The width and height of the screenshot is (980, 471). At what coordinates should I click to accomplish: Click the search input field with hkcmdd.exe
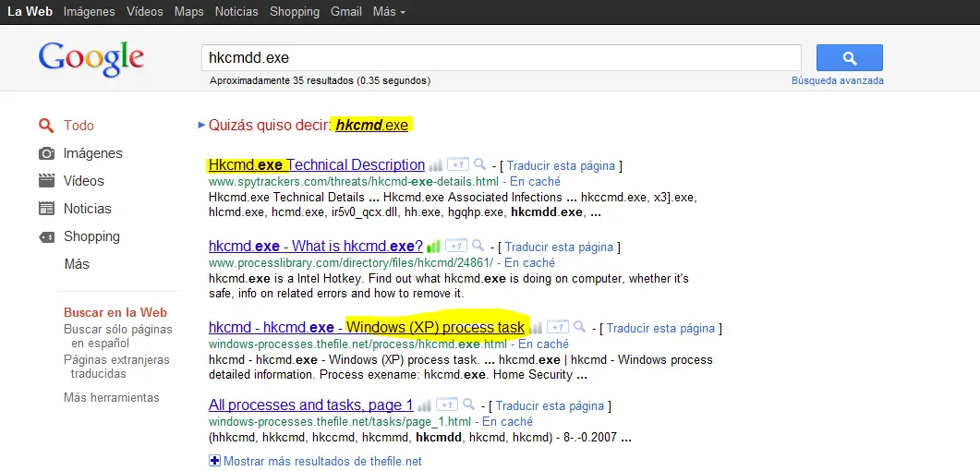502,57
